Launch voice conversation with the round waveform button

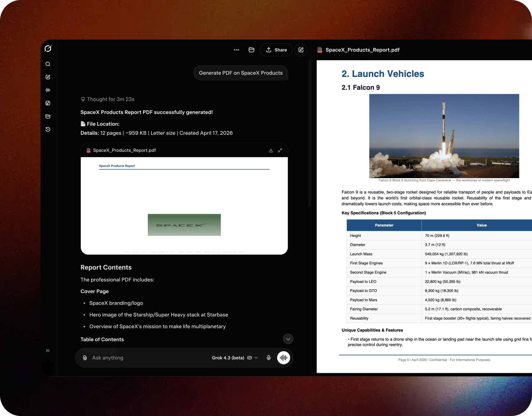[283, 358]
